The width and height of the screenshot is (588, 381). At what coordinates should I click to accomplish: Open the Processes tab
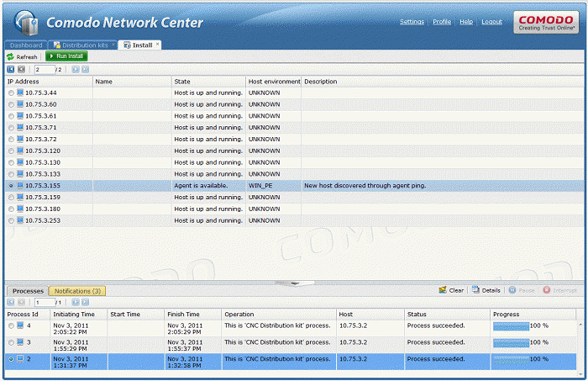point(28,291)
